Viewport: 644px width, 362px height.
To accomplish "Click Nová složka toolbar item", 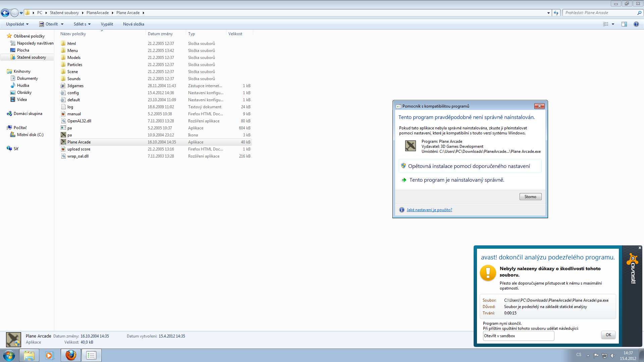I will (x=133, y=24).
